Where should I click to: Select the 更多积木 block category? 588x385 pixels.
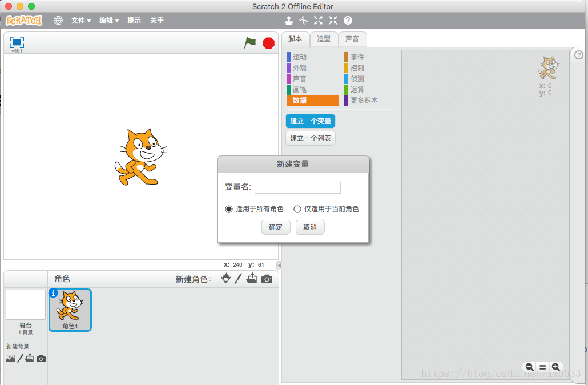pos(369,101)
